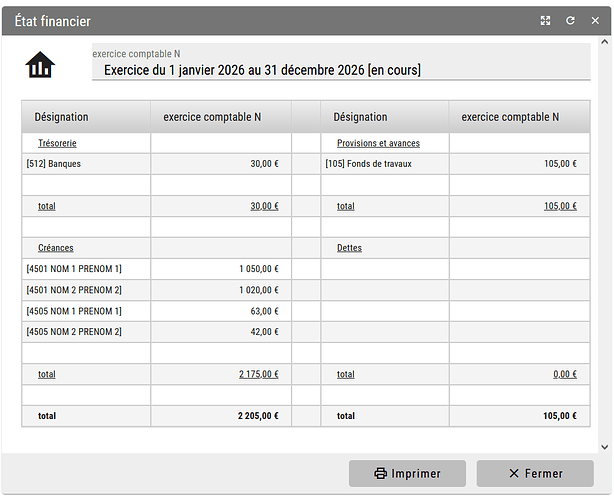Click the 1 020,00 € amount
Screen dimensions: 614x500
[259, 290]
